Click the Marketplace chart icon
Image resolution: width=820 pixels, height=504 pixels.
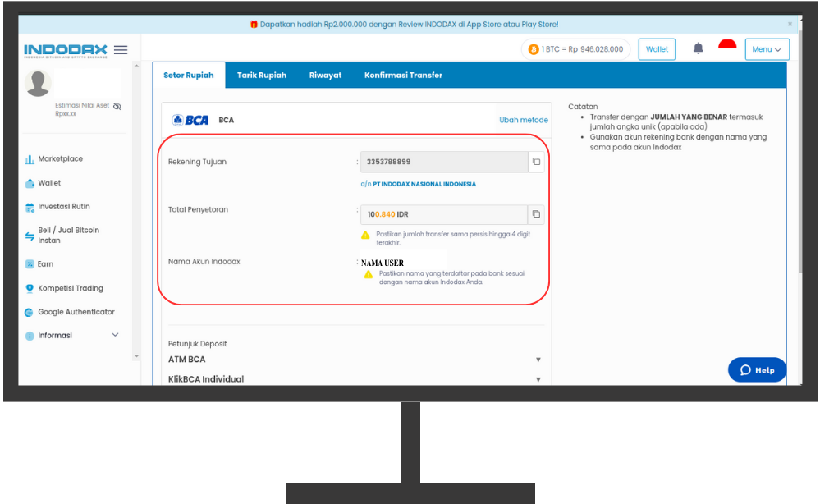(x=30, y=159)
